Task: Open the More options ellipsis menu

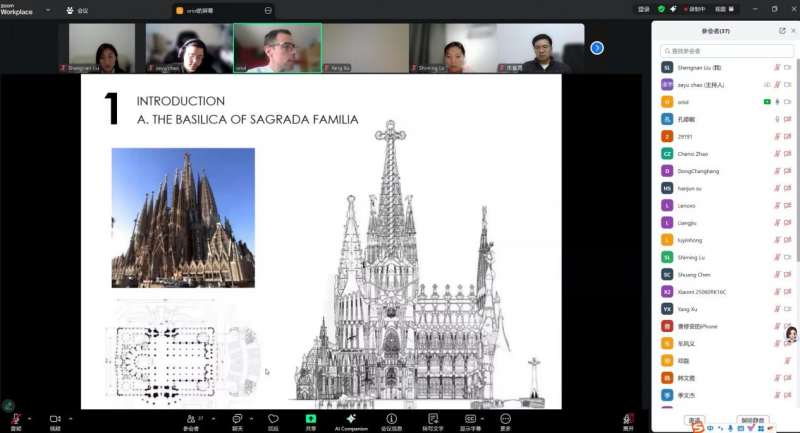Action: point(506,418)
